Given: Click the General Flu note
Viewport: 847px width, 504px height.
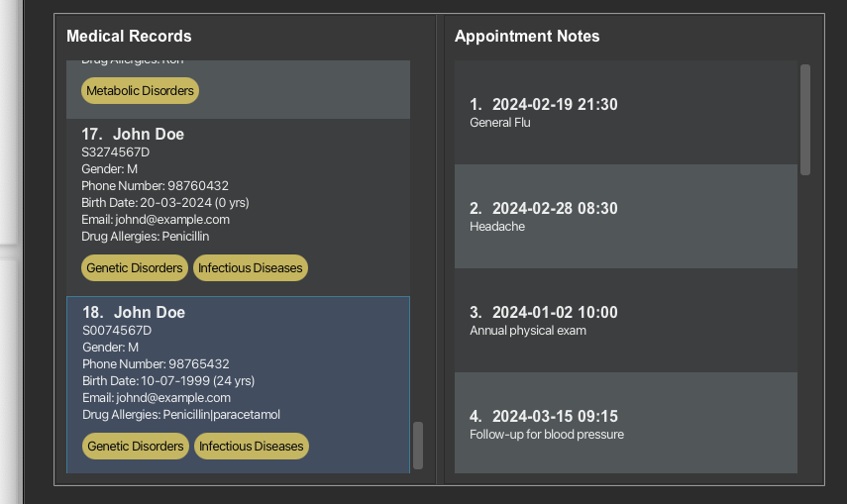Looking at the screenshot, I should pyautogui.click(x=500, y=123).
